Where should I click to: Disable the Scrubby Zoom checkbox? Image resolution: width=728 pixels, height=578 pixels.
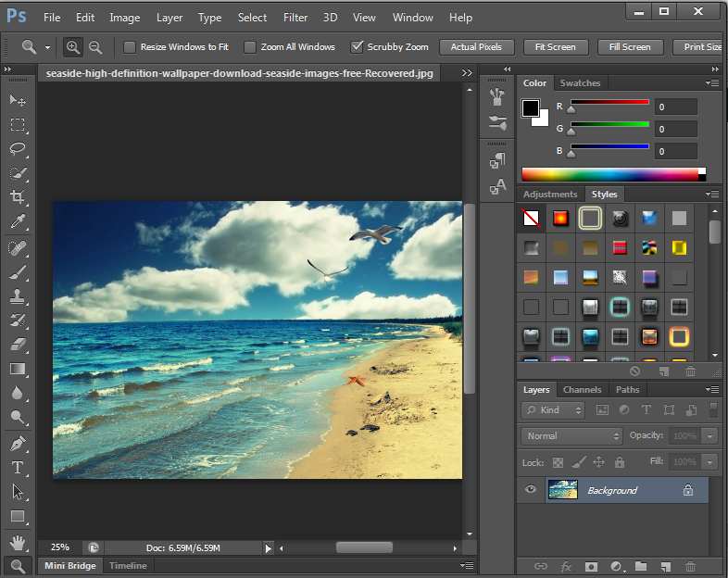pos(357,47)
